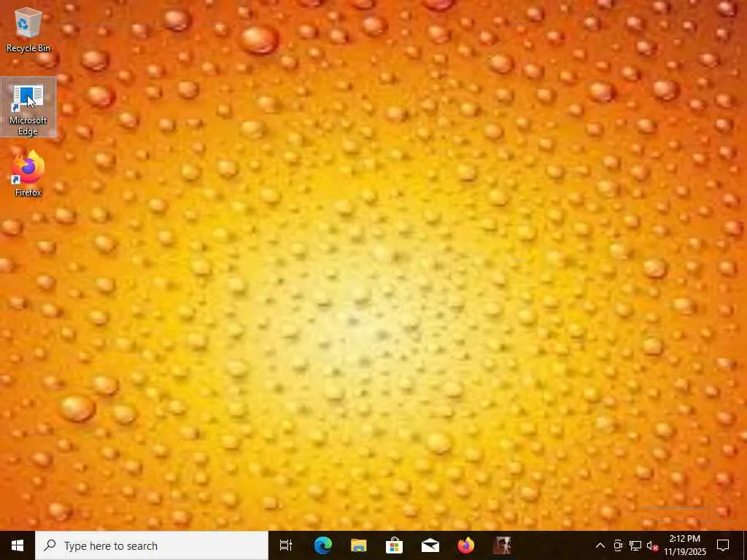
Task: Open the clock showing 2:12 PM
Action: 684,545
